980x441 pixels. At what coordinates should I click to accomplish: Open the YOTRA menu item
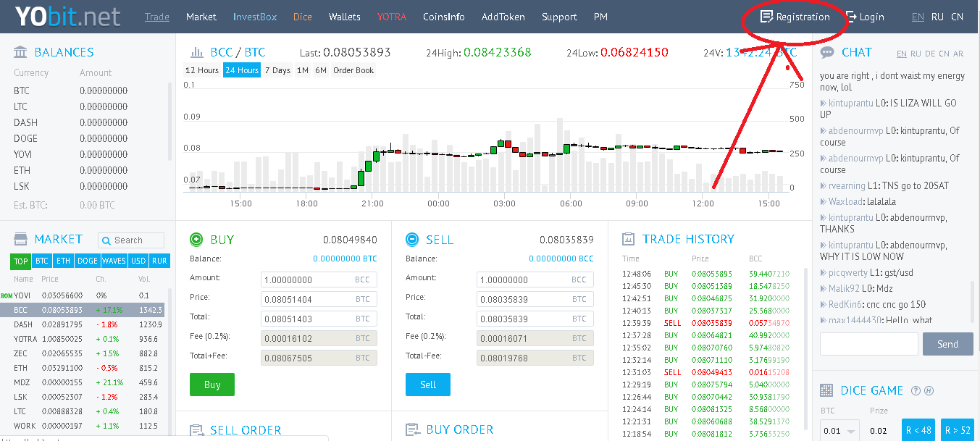click(x=392, y=17)
